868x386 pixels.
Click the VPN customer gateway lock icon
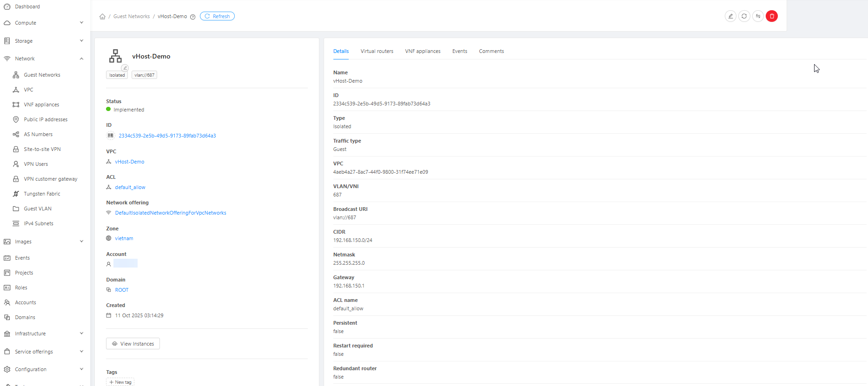pyautogui.click(x=16, y=179)
